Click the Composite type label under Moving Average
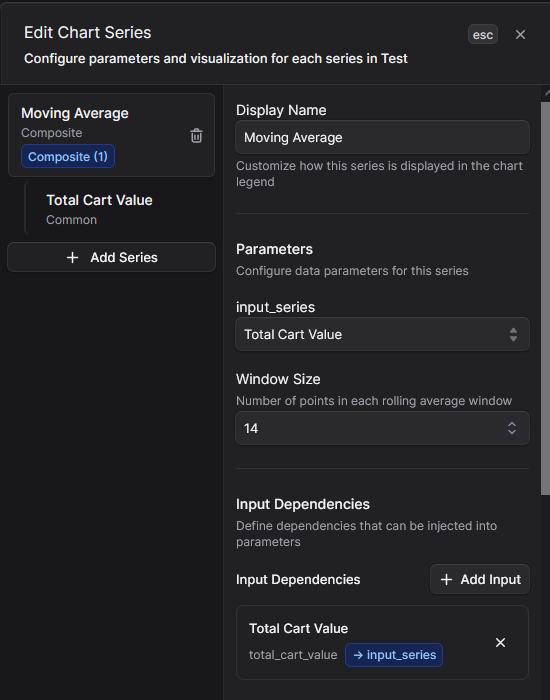Screen dimensions: 550x700 click(x=52, y=133)
